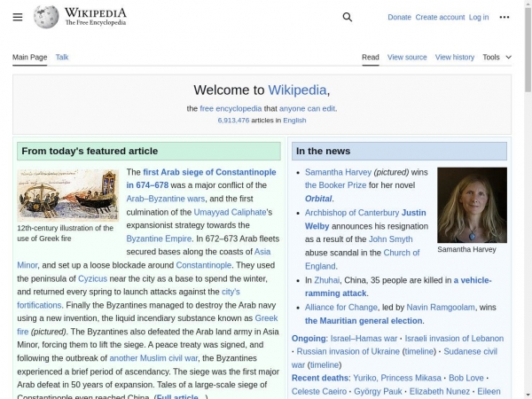Open Samantha Harvey portrait photo
532x399 pixels.
472,205
